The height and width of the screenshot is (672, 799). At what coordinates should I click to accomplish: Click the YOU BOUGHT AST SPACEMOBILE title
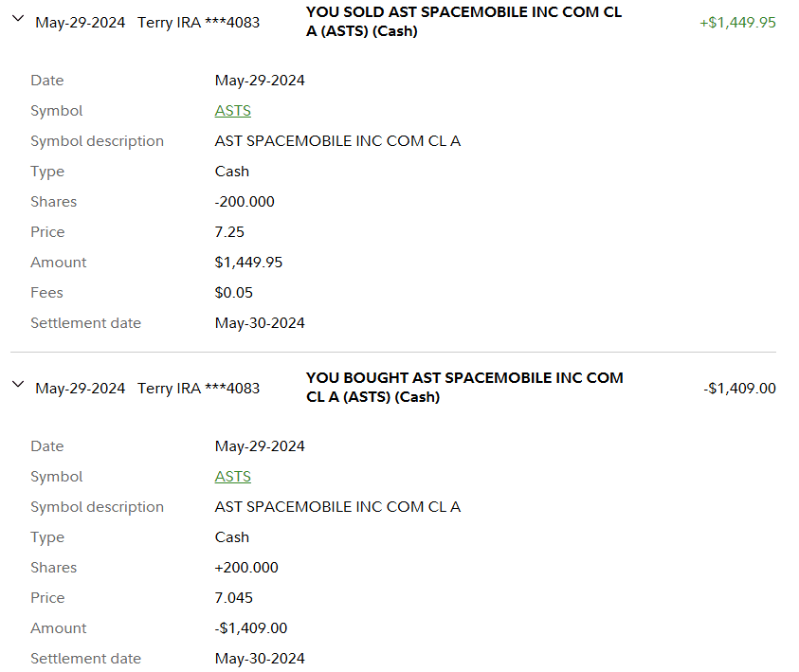[464, 387]
